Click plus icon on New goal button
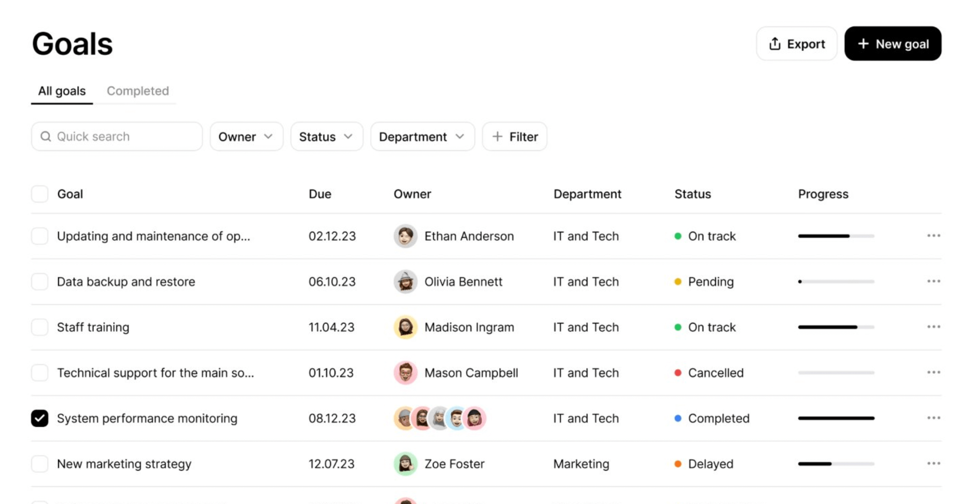Screen dimensions: 980x504 click(x=863, y=44)
